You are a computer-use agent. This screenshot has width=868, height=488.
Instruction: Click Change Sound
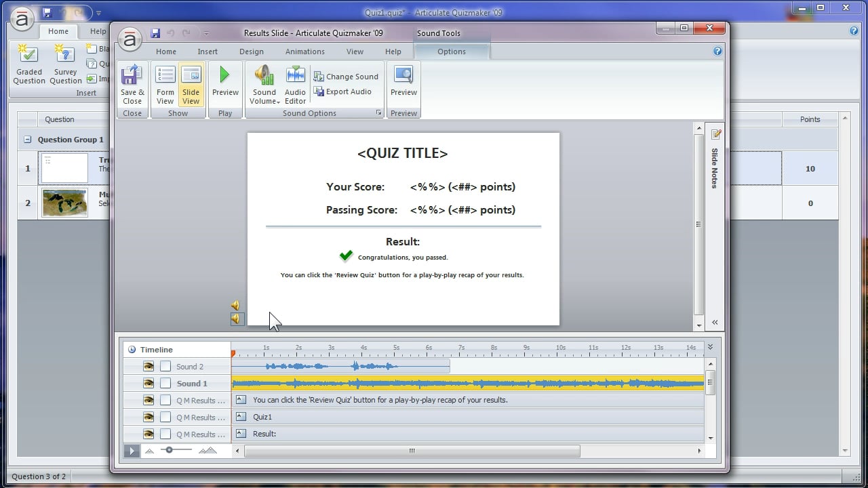click(x=346, y=77)
